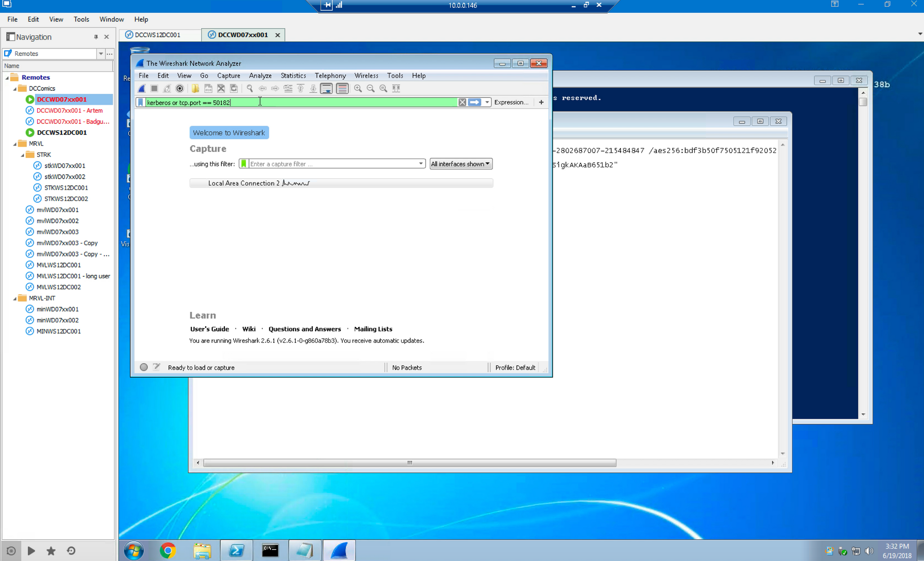924x561 pixels.
Task: Go to specified packet icon
Action: point(288,88)
